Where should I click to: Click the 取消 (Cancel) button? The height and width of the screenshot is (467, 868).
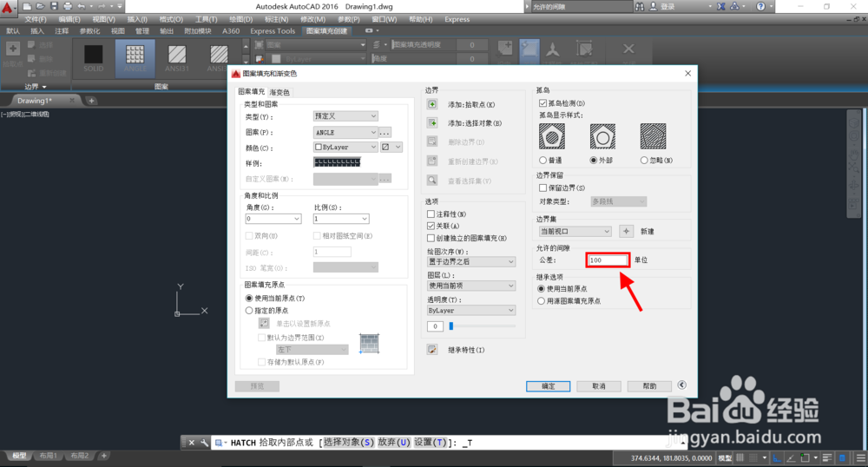click(599, 386)
